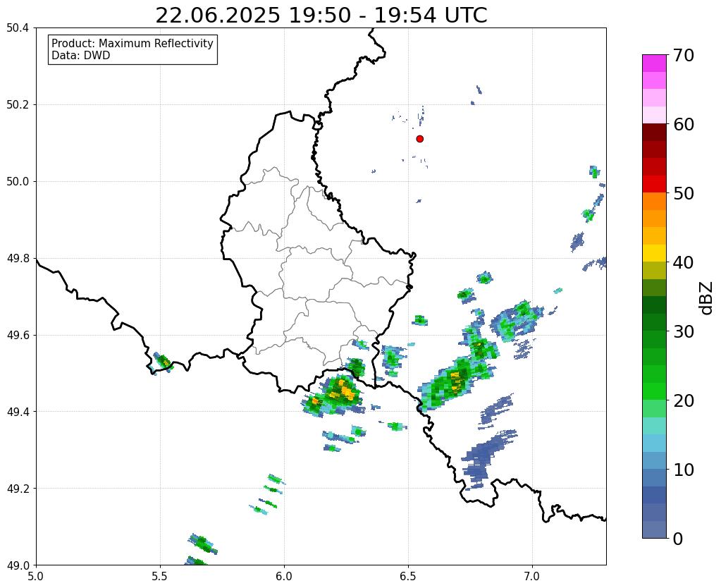Image resolution: width=721 pixels, height=588 pixels.
Task: Click the red location marker dot
Action: 419,138
